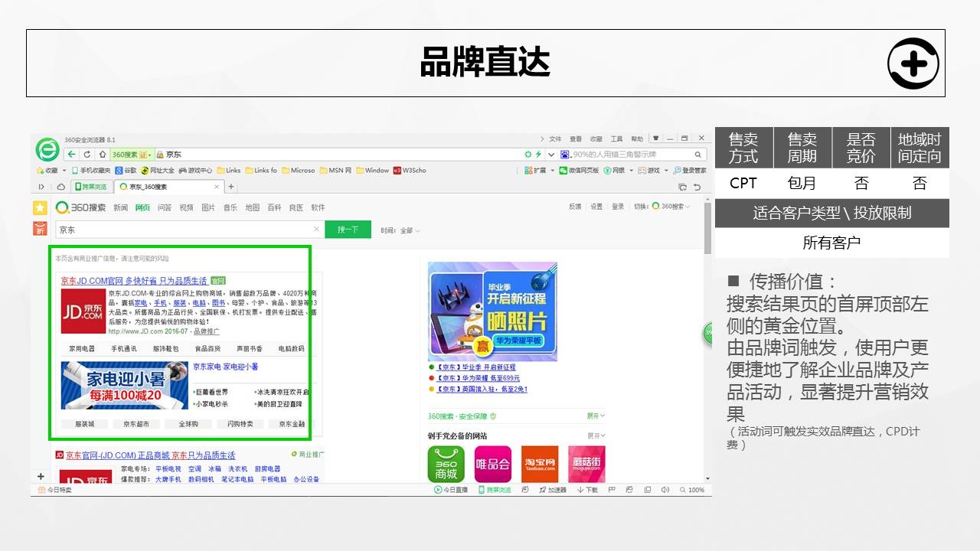Switch to the 新闻 search category
The image size is (980, 551).
(x=121, y=207)
